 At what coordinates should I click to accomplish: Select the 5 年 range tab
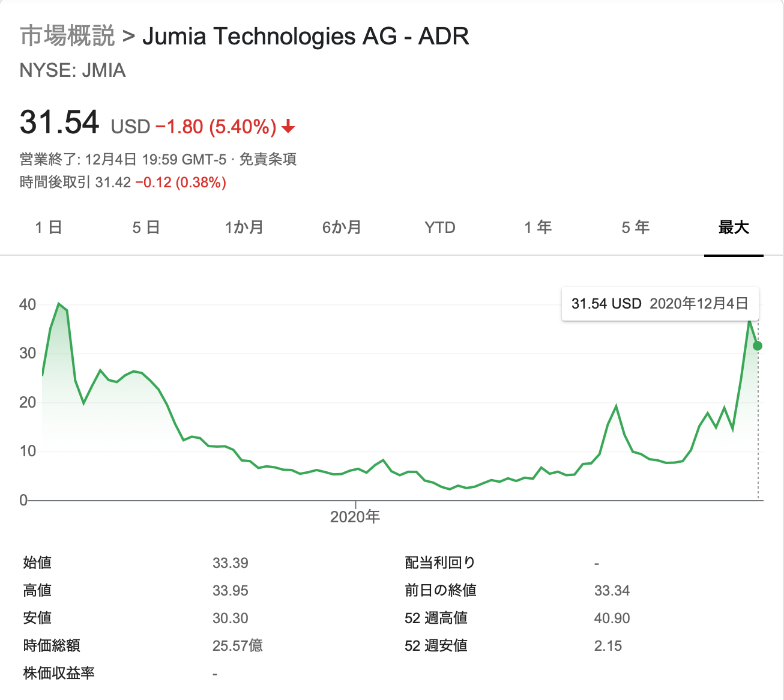click(636, 228)
